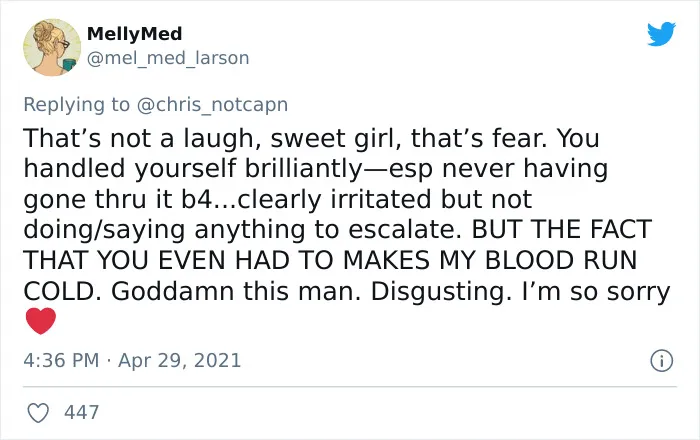Open MellyMed's profile avatar picture
The image size is (700, 440).
click(x=52, y=47)
